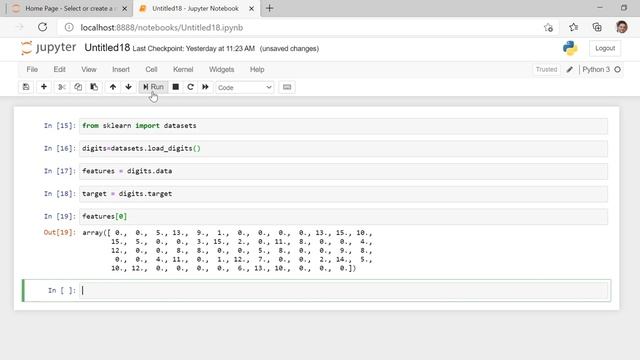Click the site information icon in address bar
Viewport: 640px width, 360px height.
[x=69, y=27]
